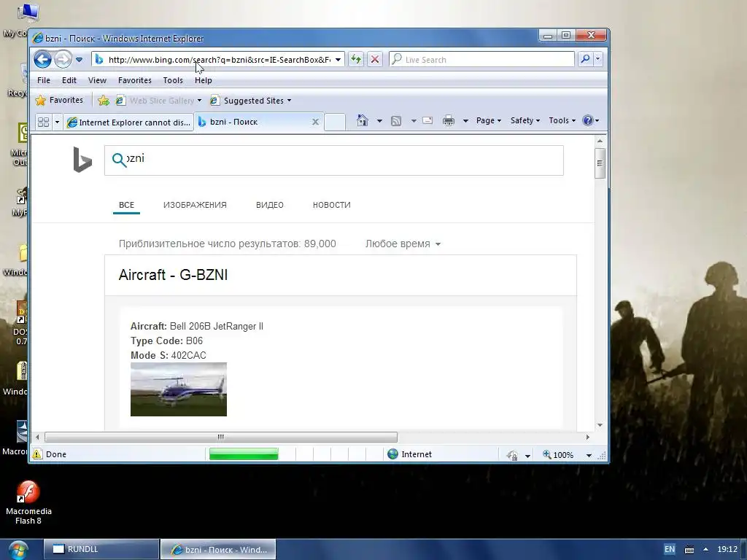This screenshot has width=747, height=560.
Task: Click the scroll down arrow
Action: 600,425
